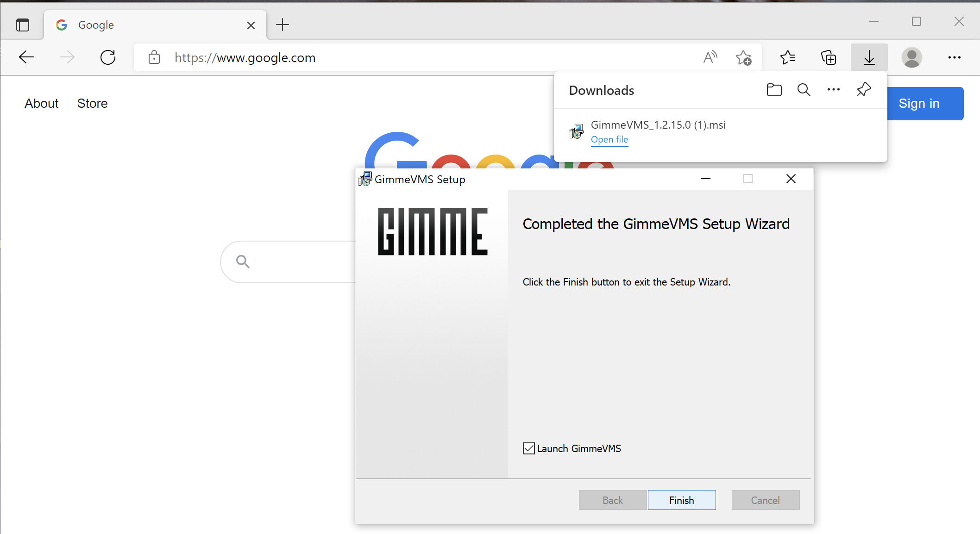Image resolution: width=980 pixels, height=534 pixels.
Task: Click Back button in Setup wizard
Action: click(613, 500)
